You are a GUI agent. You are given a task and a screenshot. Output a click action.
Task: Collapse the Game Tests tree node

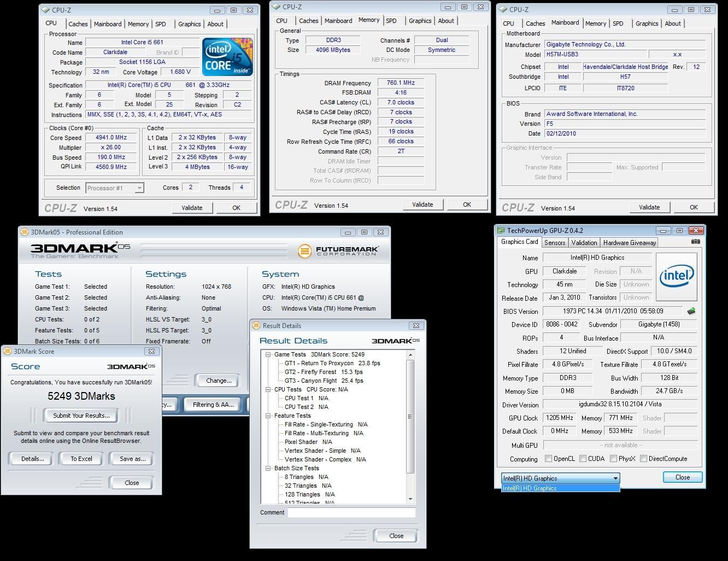(268, 354)
